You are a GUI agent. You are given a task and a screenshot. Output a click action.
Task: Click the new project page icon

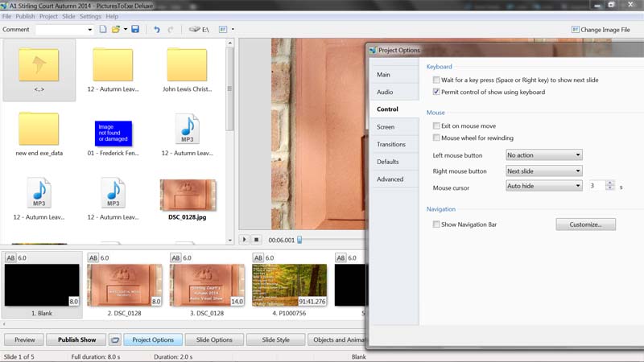[x=103, y=30]
